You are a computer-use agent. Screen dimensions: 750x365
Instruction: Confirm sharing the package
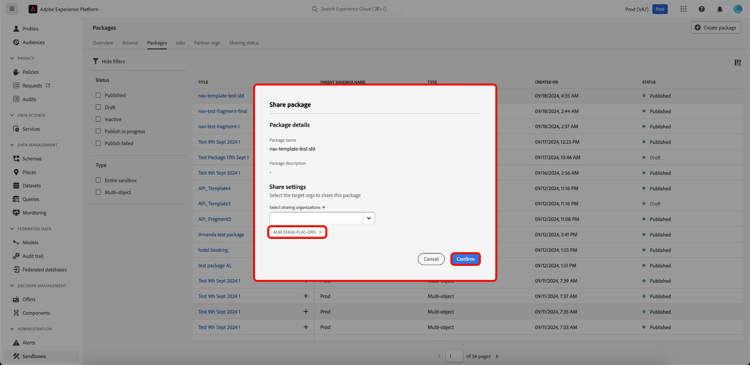coord(465,259)
